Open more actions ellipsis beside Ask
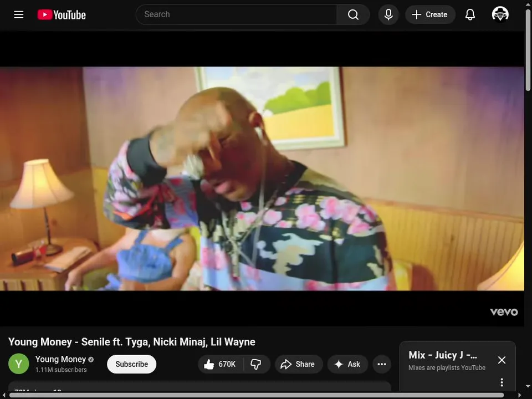 point(382,364)
